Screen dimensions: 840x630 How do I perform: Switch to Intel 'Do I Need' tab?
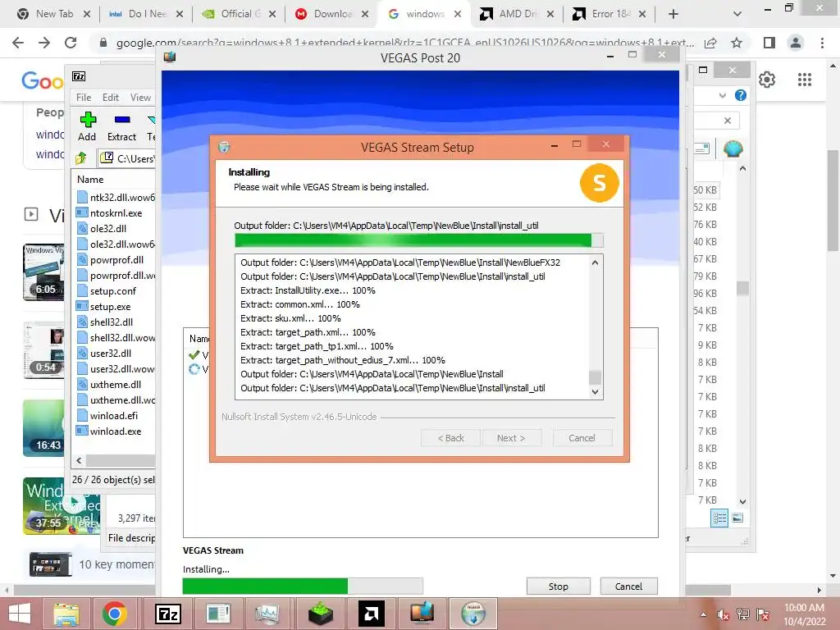pyautogui.click(x=146, y=14)
